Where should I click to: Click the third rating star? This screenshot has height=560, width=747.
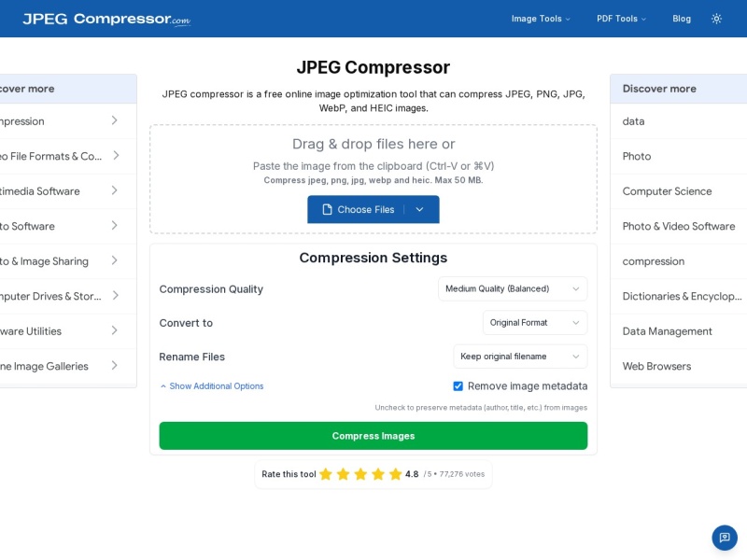tap(360, 474)
